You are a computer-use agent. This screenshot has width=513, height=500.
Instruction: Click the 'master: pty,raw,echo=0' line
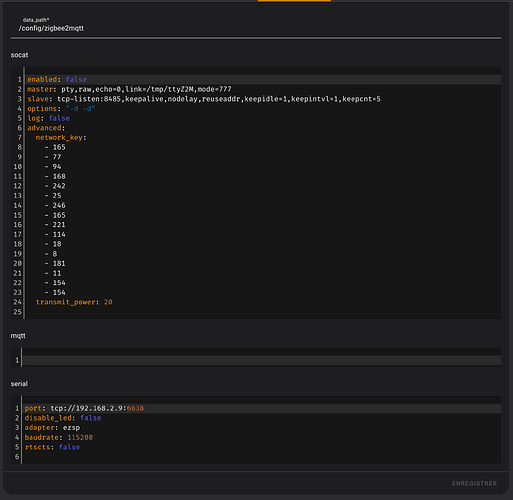[x=129, y=89]
